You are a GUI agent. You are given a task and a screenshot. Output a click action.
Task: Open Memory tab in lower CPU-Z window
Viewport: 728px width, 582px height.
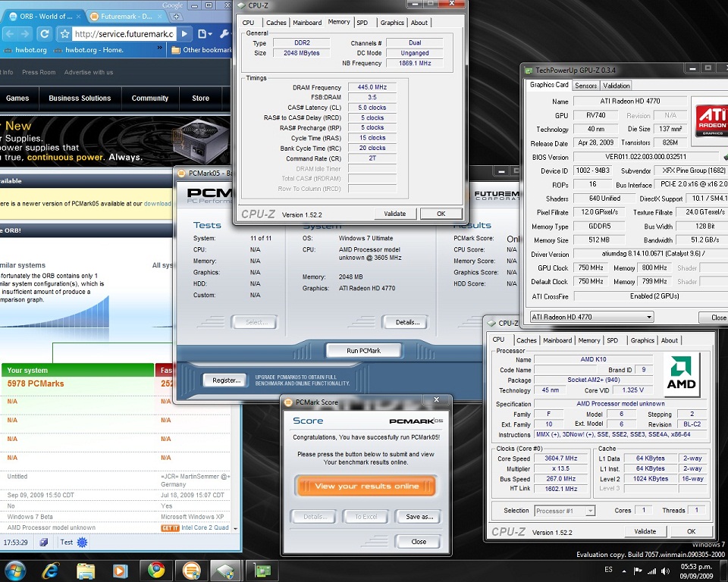tap(589, 340)
